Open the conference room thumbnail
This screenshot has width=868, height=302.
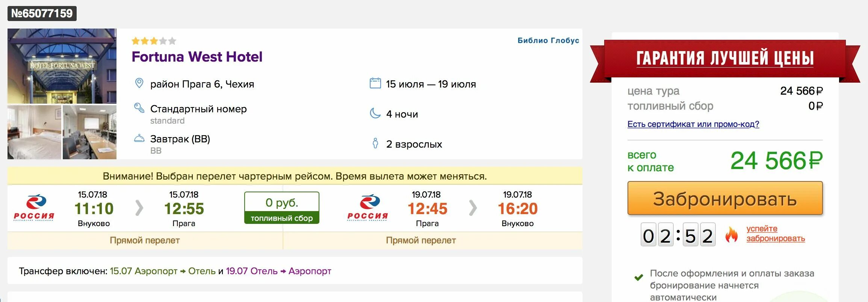[x=89, y=132]
